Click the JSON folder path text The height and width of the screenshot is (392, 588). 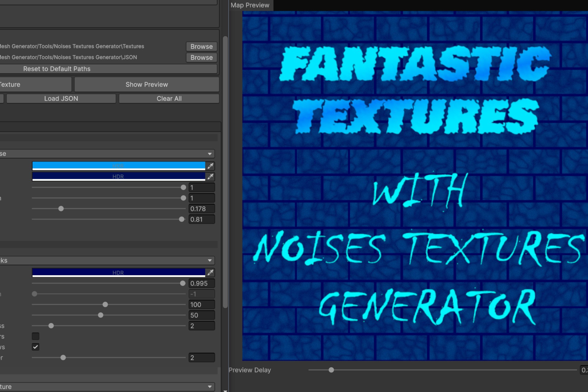(68, 57)
